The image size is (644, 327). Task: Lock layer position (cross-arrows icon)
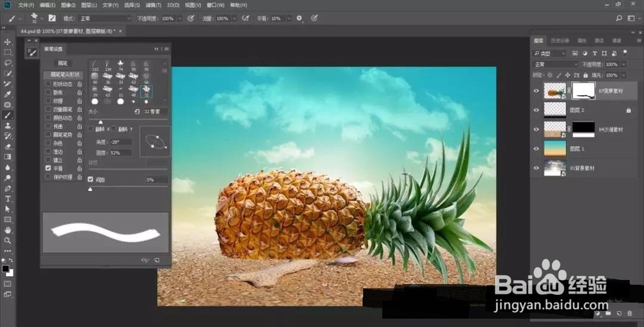point(567,75)
